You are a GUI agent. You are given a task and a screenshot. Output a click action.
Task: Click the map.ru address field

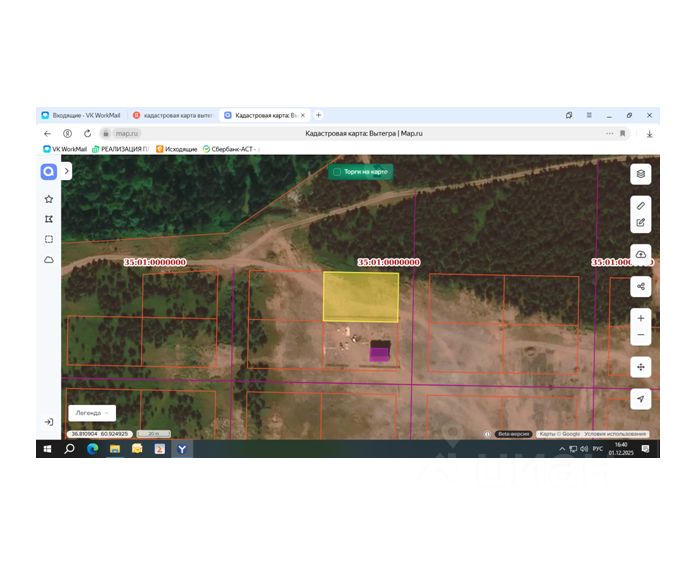click(x=127, y=134)
